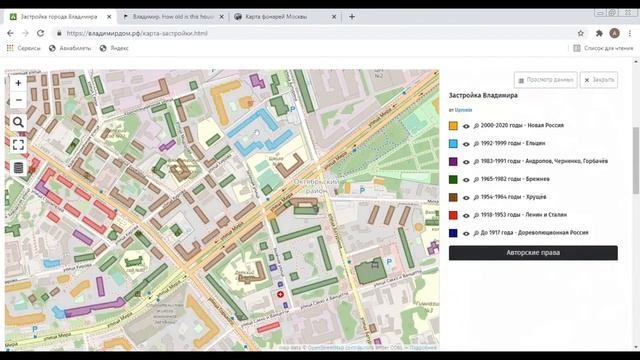Toggle visibility of 1992-1999 Ельцин layer
Viewport: 640px width, 360px height.
(x=466, y=144)
